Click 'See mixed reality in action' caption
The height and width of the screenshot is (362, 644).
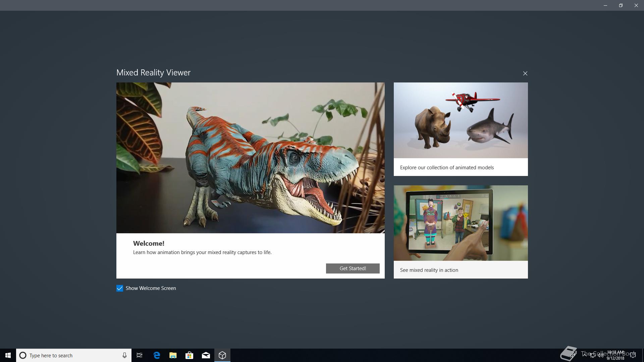(429, 270)
